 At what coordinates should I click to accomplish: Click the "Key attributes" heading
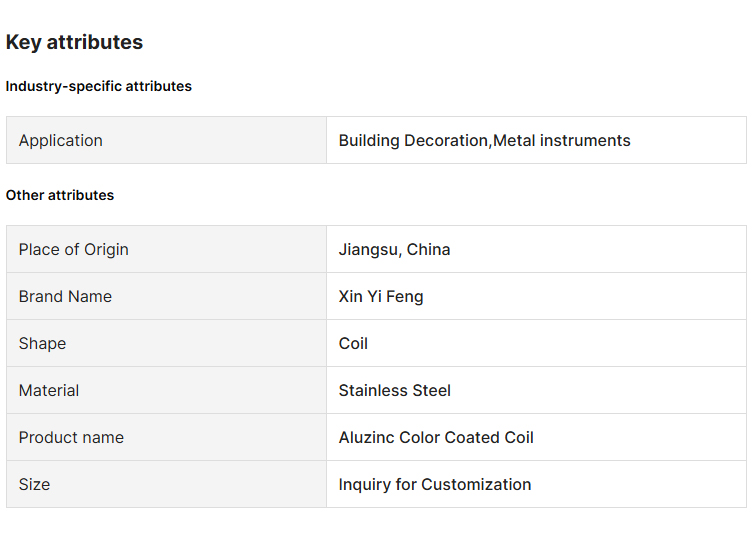[x=74, y=42]
